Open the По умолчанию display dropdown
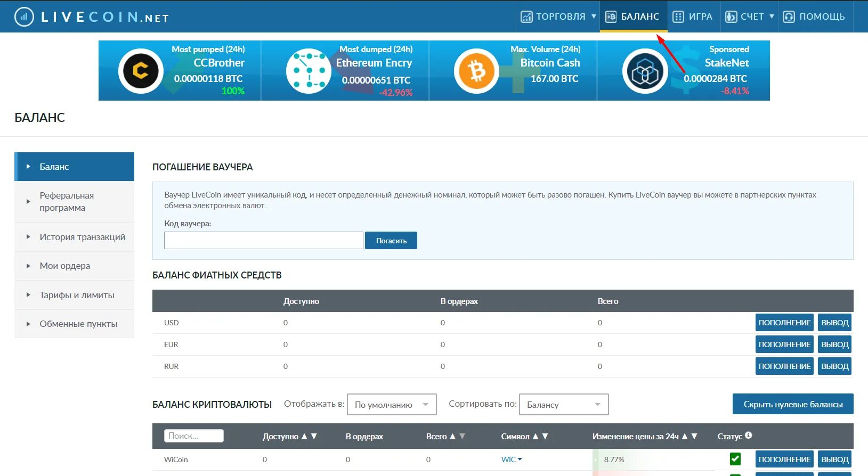 (x=392, y=404)
